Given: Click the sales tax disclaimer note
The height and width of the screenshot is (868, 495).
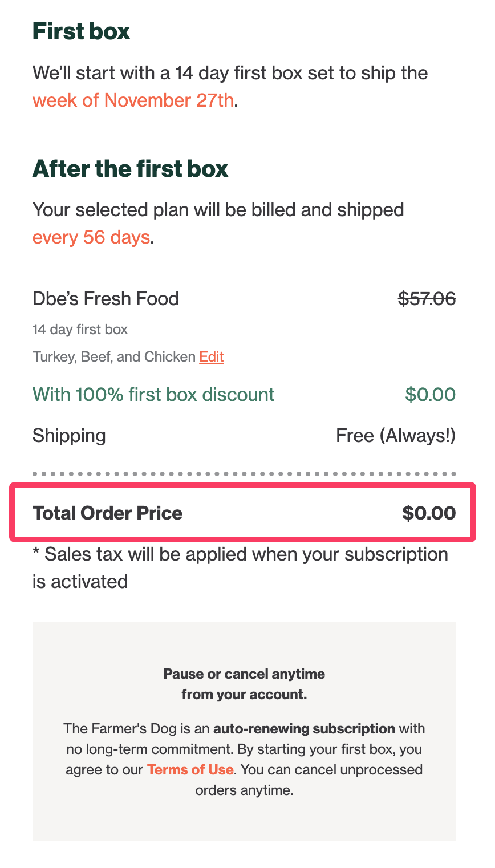Looking at the screenshot, I should (x=240, y=567).
